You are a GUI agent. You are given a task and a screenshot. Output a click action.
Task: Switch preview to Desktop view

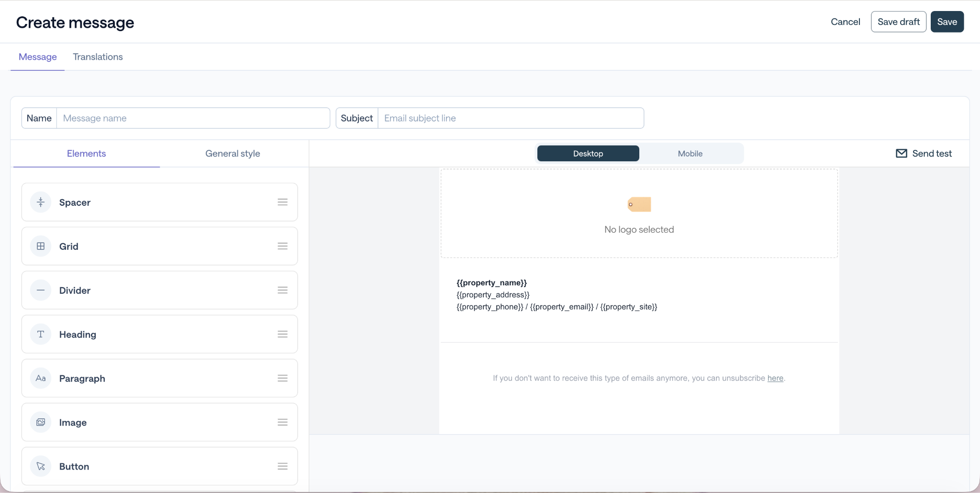pos(588,153)
